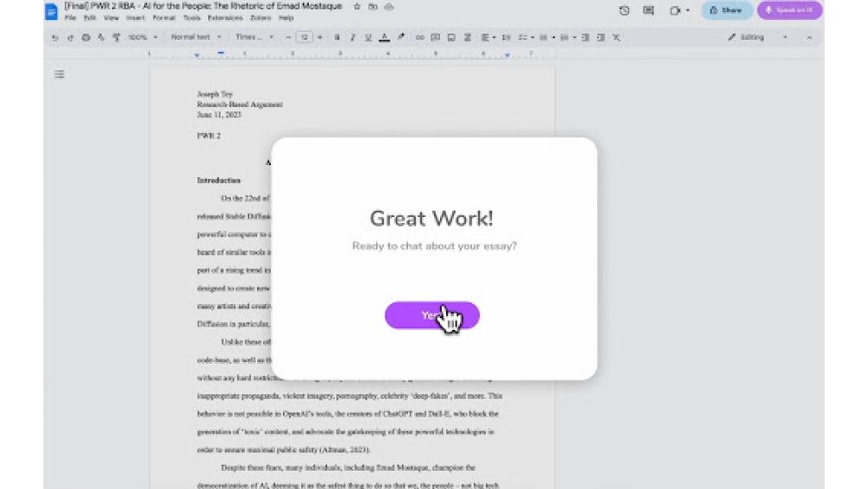Screen dimensions: 868x489
Task: Open the View menu
Action: pos(111,18)
